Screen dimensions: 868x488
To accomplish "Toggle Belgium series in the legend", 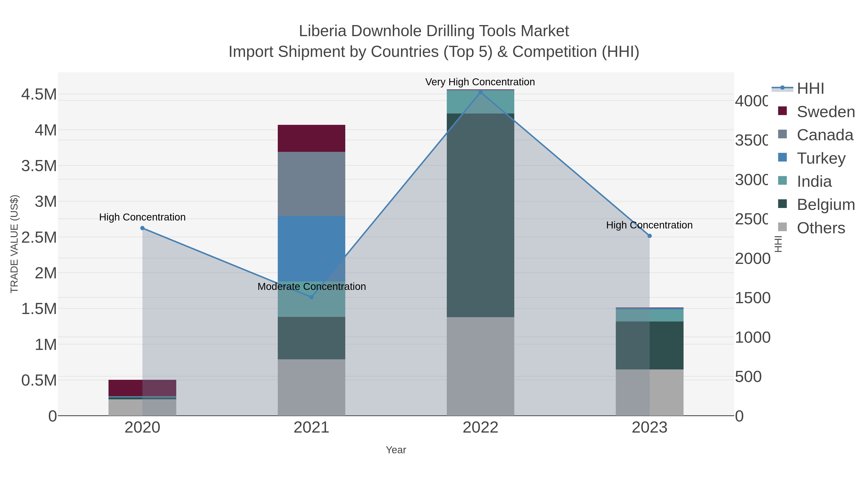I will 816,204.
